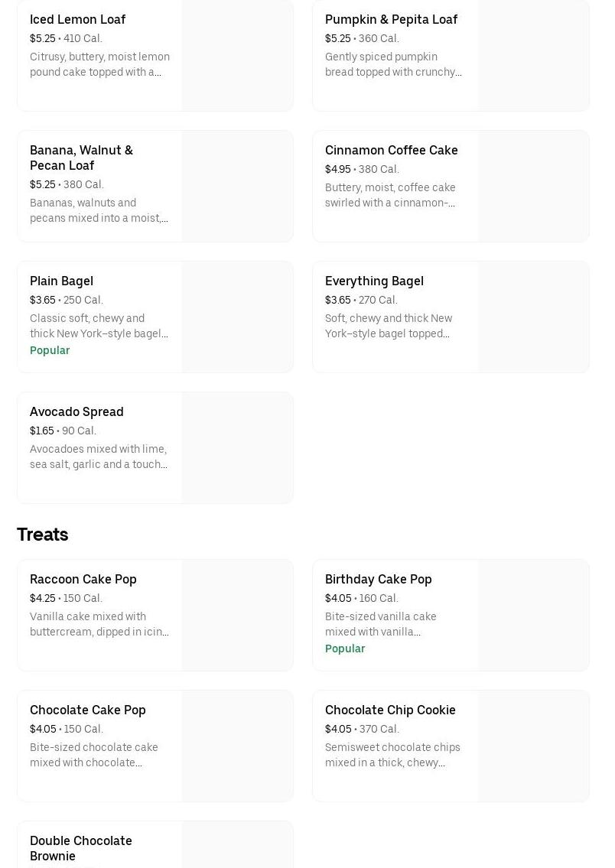Click the Avocado Spread image thumbnail
Image resolution: width=615 pixels, height=868 pixels.
click(x=237, y=447)
